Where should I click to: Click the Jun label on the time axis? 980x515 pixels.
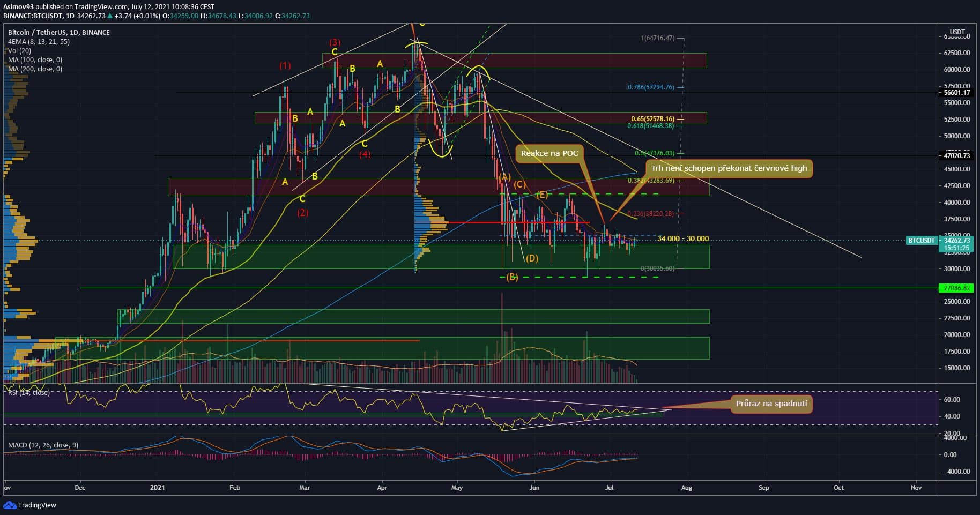(534, 488)
